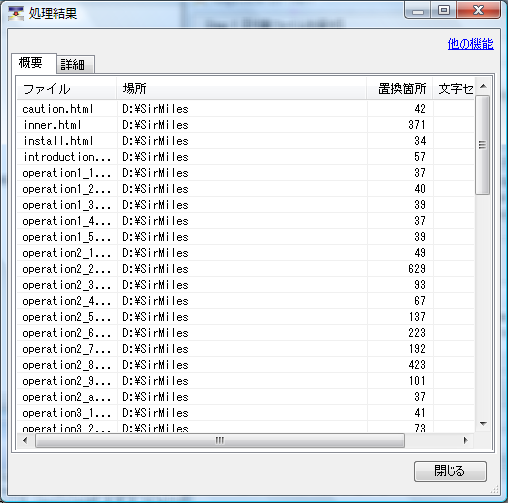Viewport: 508px width, 503px height.
Task: Click the application icon in title bar
Action: pos(16,13)
